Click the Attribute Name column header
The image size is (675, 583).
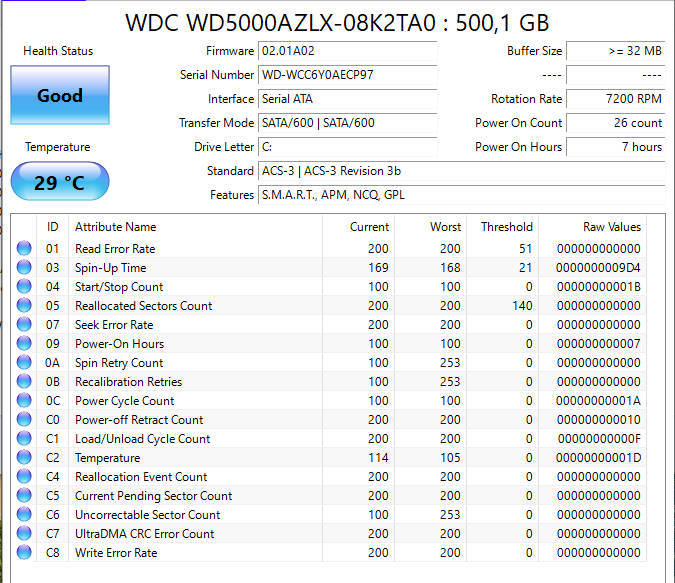115,227
